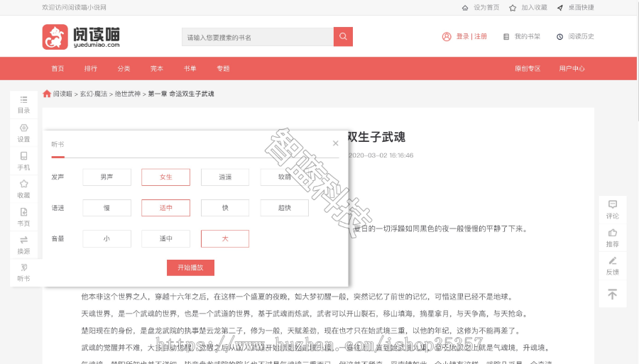Open 分类 in navigation bar
Screen dimensions: 639x364
pos(124,68)
